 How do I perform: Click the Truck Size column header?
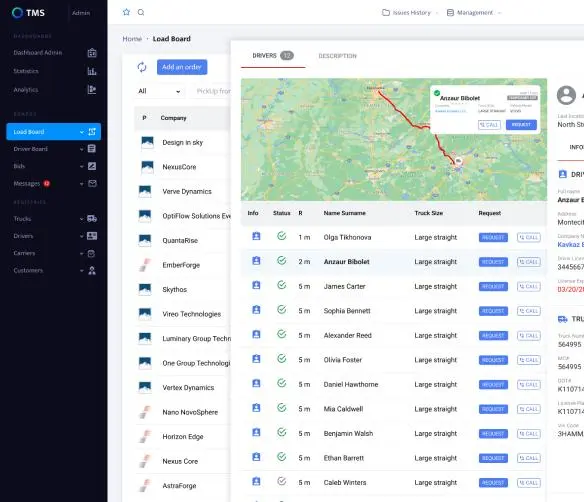tap(429, 213)
